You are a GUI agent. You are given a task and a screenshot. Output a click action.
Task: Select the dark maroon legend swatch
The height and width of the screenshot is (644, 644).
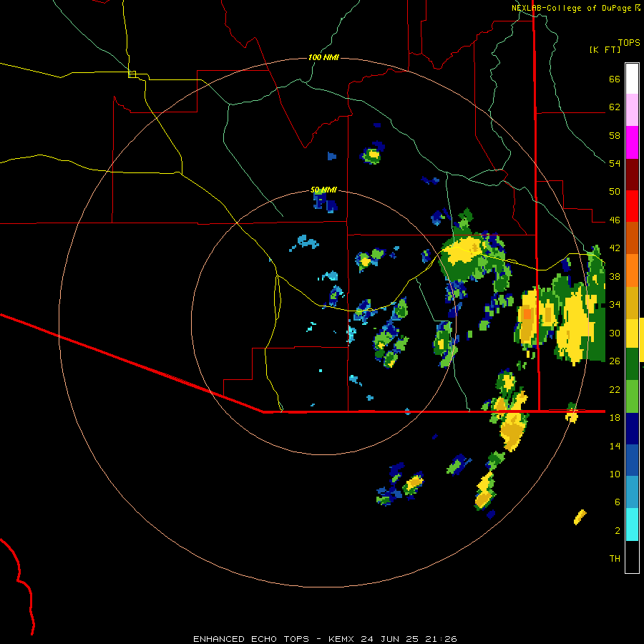point(632,175)
